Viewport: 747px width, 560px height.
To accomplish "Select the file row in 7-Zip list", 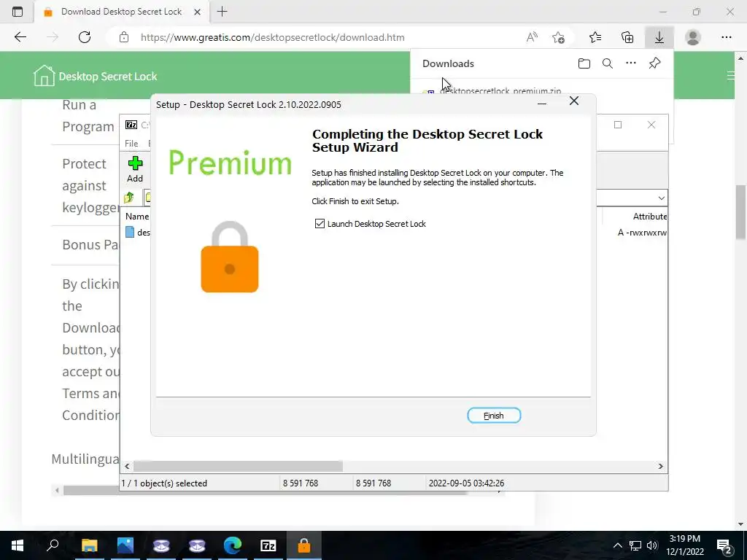I will pos(393,233).
